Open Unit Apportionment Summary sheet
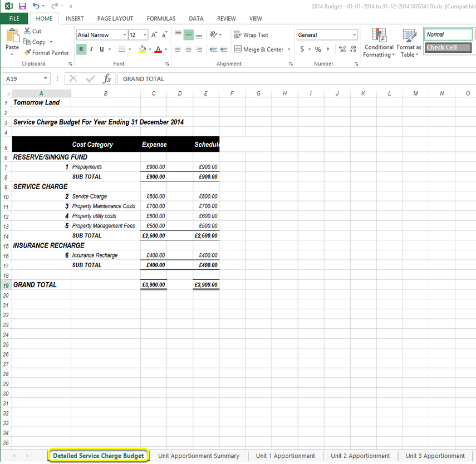 coord(199,456)
